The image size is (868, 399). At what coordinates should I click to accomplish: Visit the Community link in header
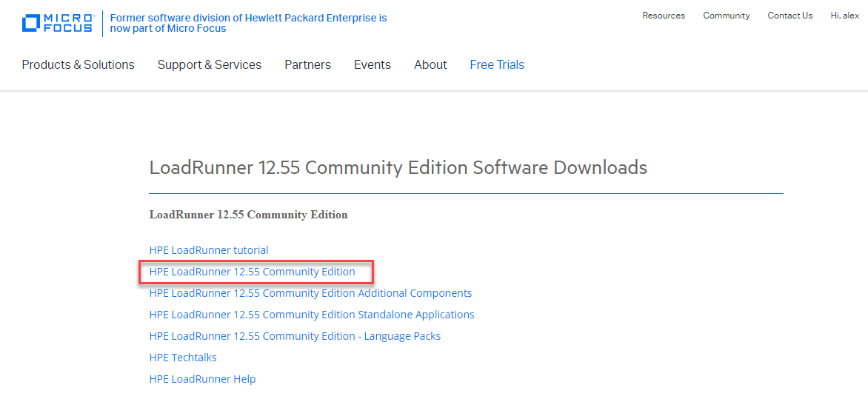pyautogui.click(x=726, y=16)
